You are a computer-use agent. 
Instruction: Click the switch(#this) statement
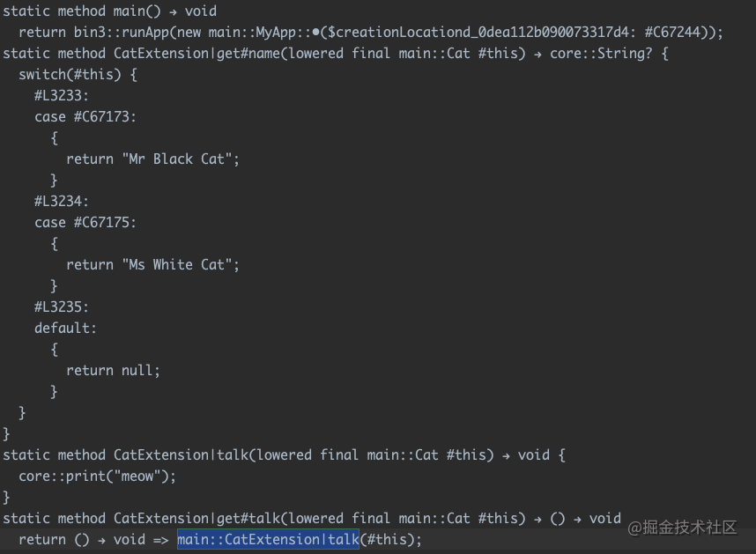point(78,75)
